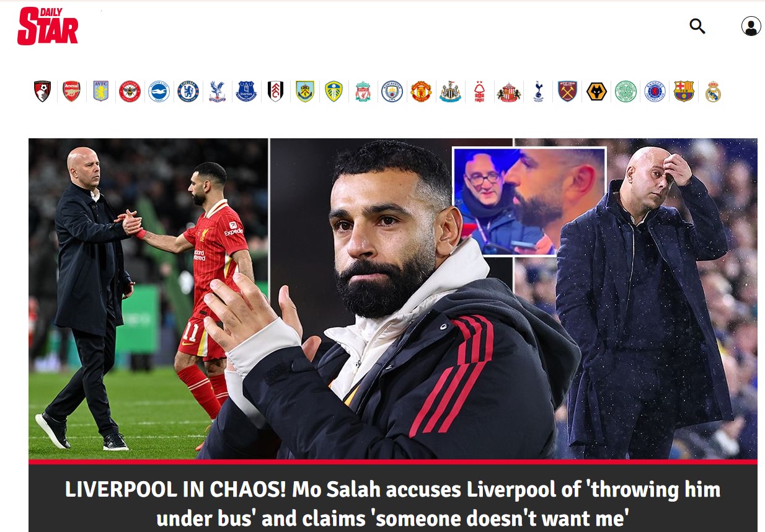Select the Celtic club crest
The width and height of the screenshot is (765, 532).
click(626, 91)
